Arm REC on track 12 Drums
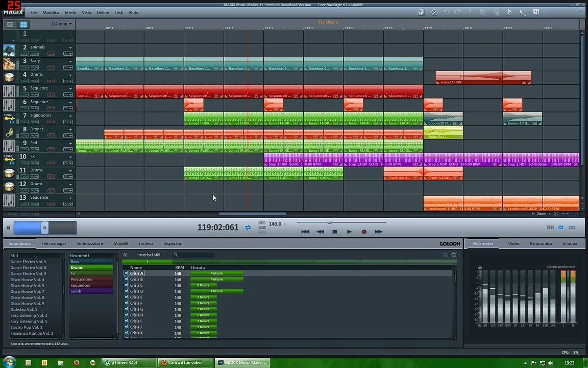The height and width of the screenshot is (368, 588). [x=51, y=190]
